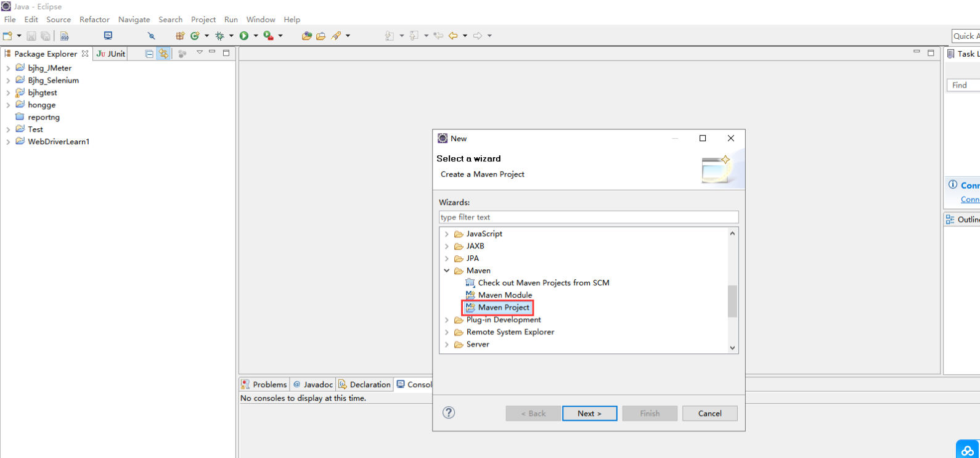
Task: Expand the bjhg_JMeter project
Action: click(x=8, y=68)
